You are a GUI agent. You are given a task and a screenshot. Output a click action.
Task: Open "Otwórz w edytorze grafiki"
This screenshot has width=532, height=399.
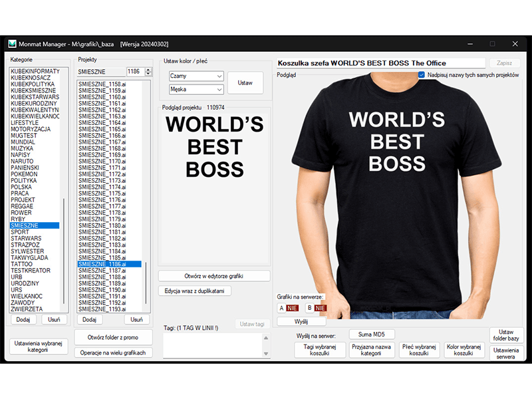click(x=214, y=275)
